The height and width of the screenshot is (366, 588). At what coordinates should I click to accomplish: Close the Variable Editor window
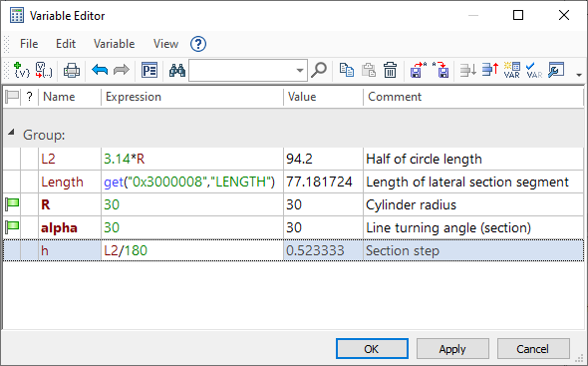(x=564, y=15)
